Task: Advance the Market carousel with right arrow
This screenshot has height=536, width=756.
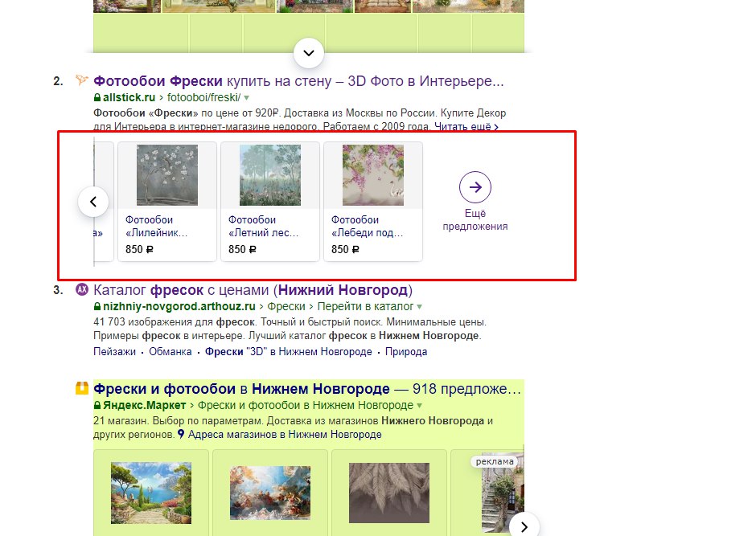Action: 524,527
